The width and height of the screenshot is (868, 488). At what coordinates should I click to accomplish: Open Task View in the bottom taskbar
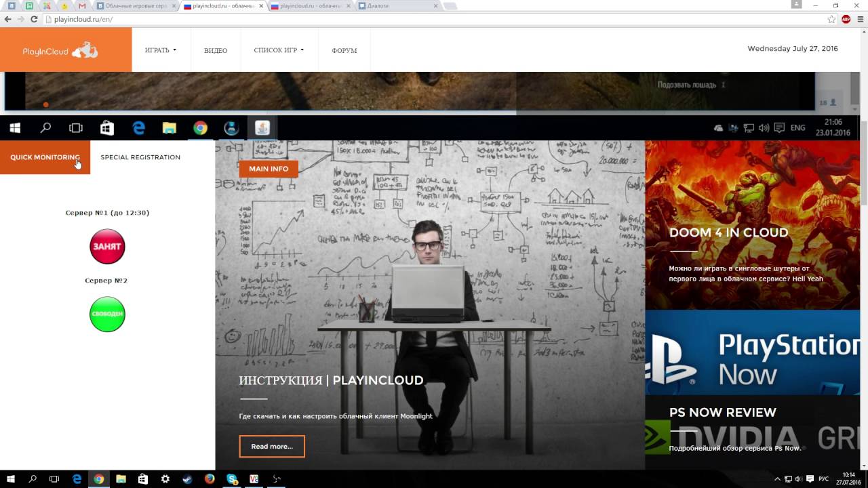pos(54,479)
